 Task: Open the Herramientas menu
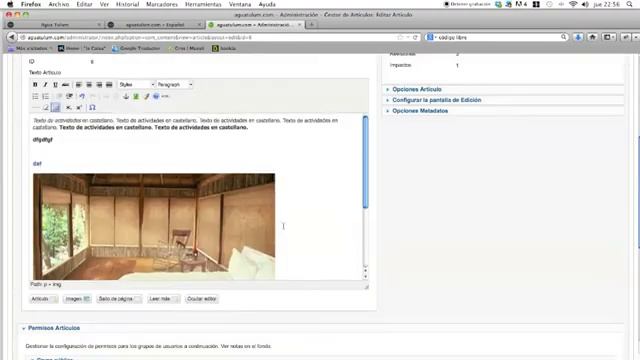click(x=203, y=4)
